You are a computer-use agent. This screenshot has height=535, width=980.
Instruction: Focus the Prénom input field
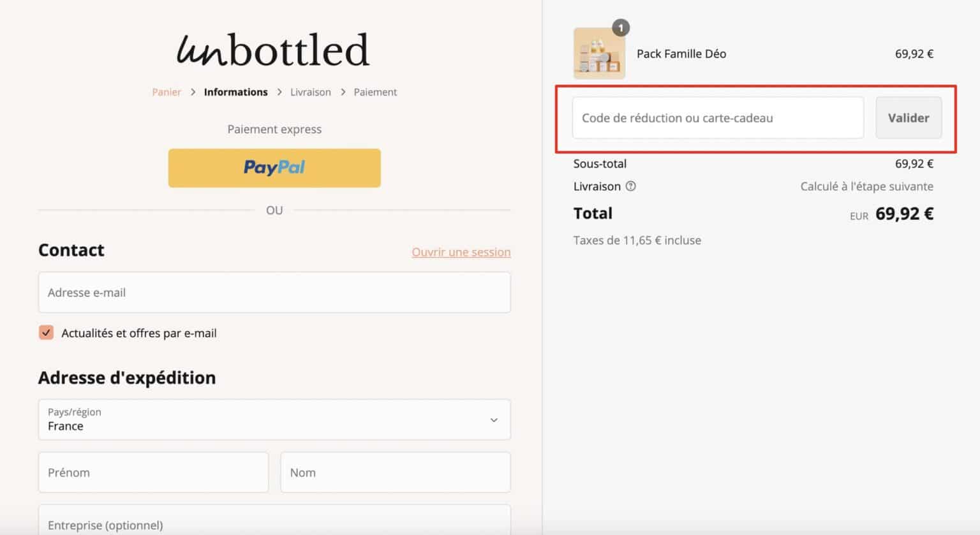click(153, 473)
